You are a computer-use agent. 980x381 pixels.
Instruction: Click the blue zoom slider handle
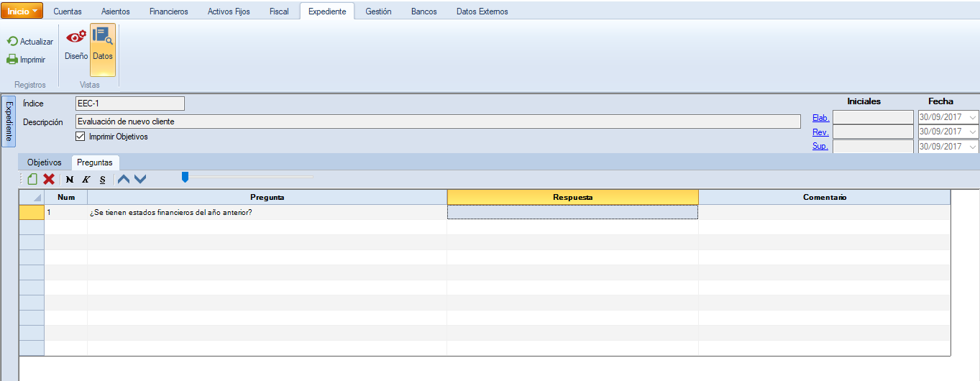coord(185,177)
